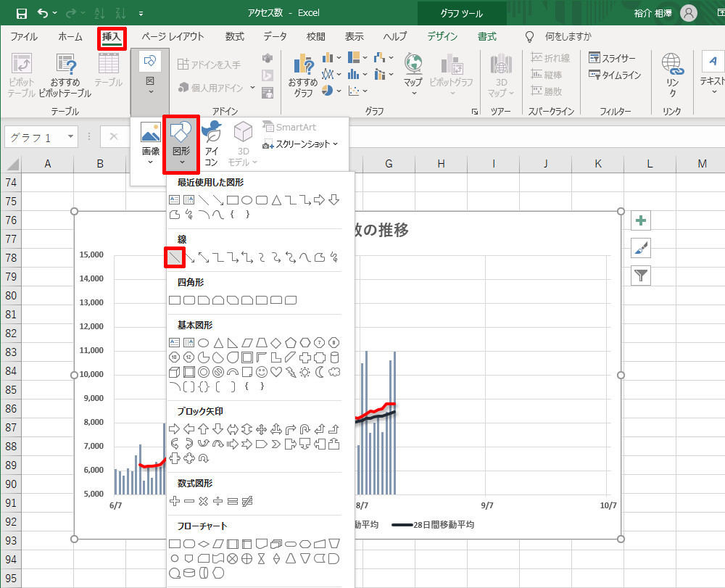Click the リンク icon in ribbon
This screenshot has height=588, width=725.
coord(672,75)
